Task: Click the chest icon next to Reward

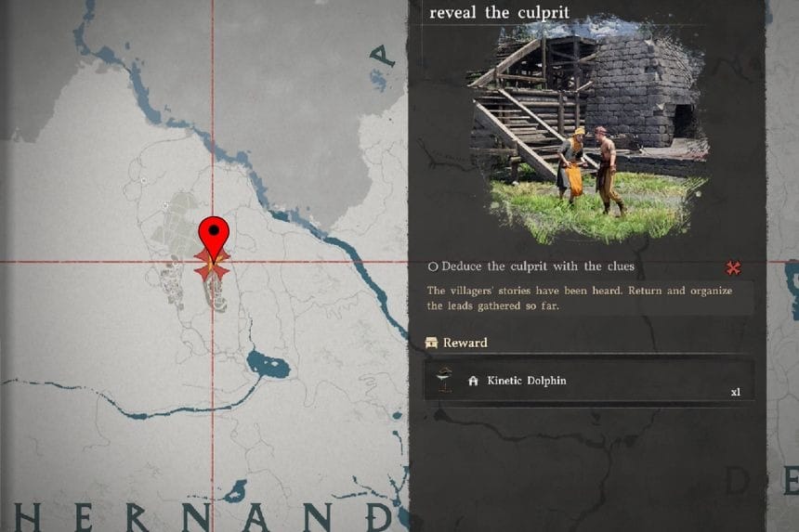Action: click(x=432, y=343)
